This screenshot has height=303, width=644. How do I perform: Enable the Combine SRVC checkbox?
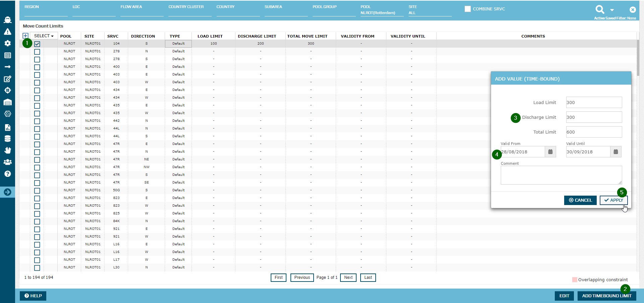click(x=468, y=9)
